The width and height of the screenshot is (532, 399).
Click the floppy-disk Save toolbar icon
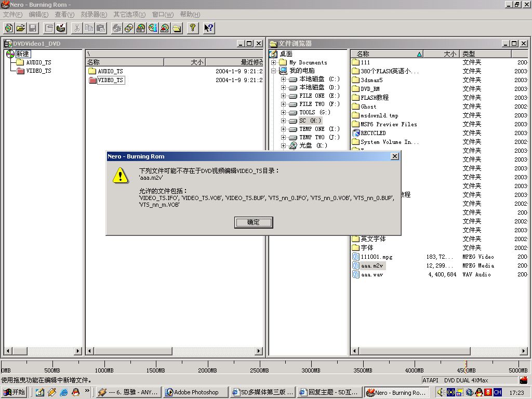click(33, 28)
